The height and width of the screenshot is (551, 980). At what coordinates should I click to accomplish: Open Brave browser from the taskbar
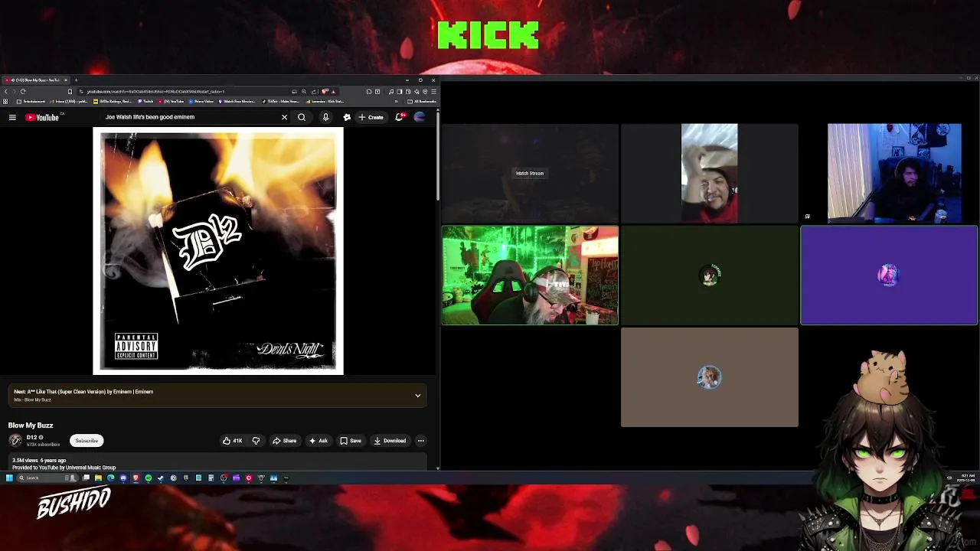tap(136, 478)
